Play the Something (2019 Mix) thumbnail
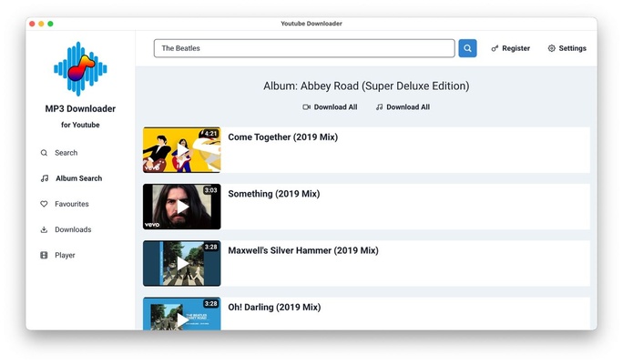This screenshot has width=623, height=364. pos(182,207)
